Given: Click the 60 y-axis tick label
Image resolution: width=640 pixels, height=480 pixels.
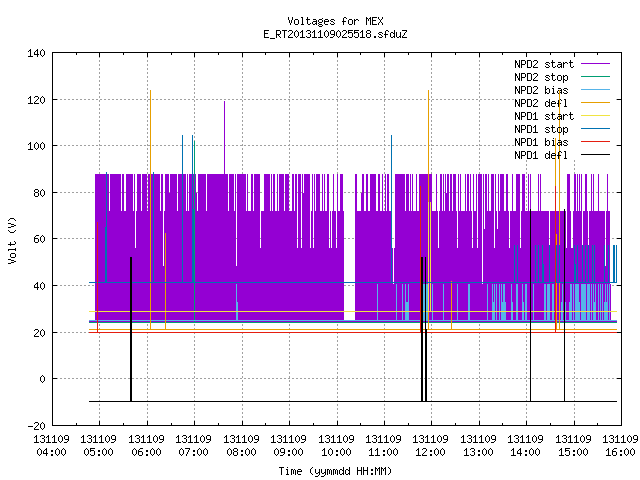Looking at the screenshot, I should [39, 239].
